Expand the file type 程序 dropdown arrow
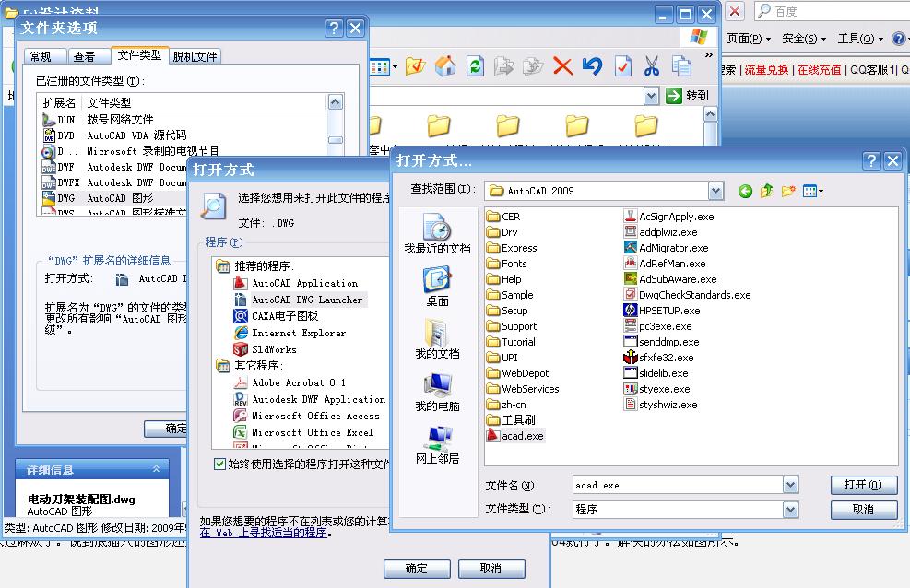This screenshot has height=588, width=910. point(790,509)
